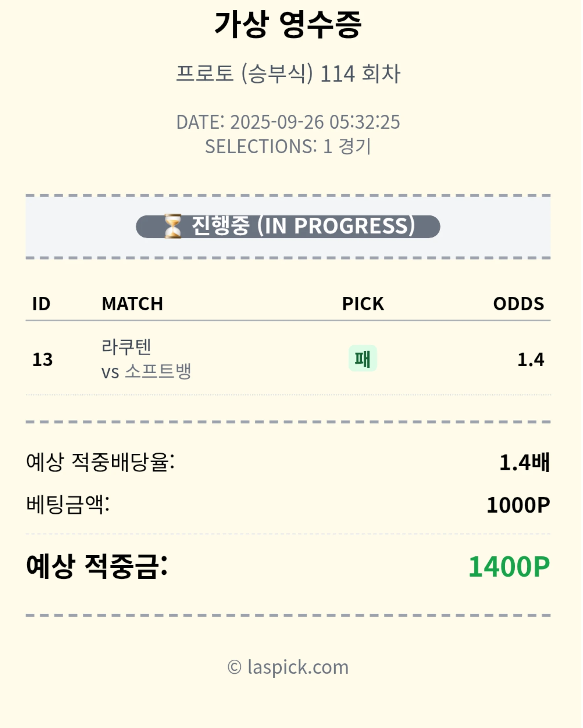
Task: Click the MATCH column header
Action: (x=133, y=304)
